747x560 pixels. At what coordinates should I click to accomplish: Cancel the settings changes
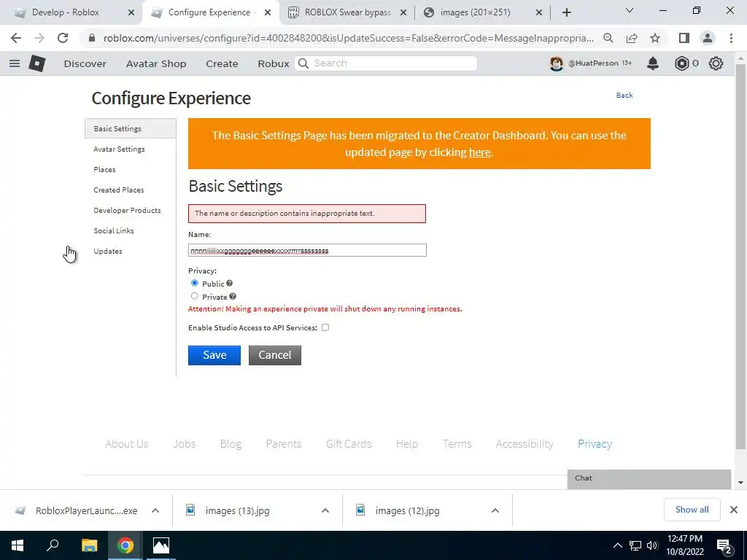tap(275, 355)
